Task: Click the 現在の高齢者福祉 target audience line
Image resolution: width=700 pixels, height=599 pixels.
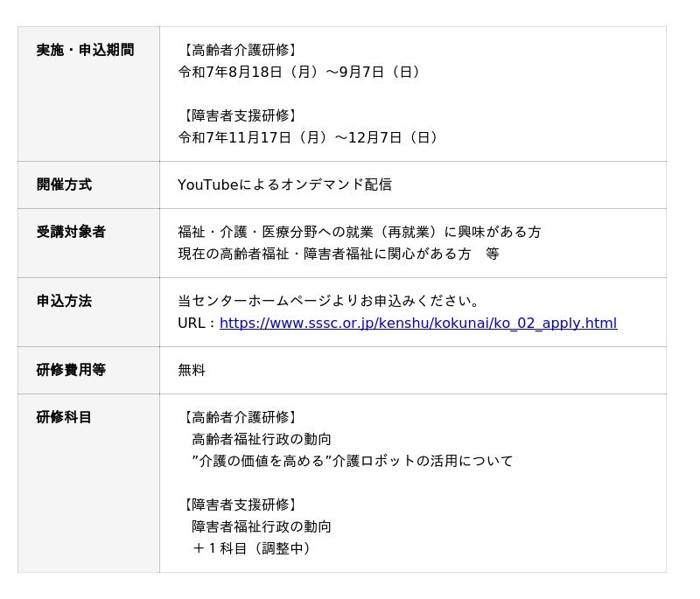Action: (339, 254)
